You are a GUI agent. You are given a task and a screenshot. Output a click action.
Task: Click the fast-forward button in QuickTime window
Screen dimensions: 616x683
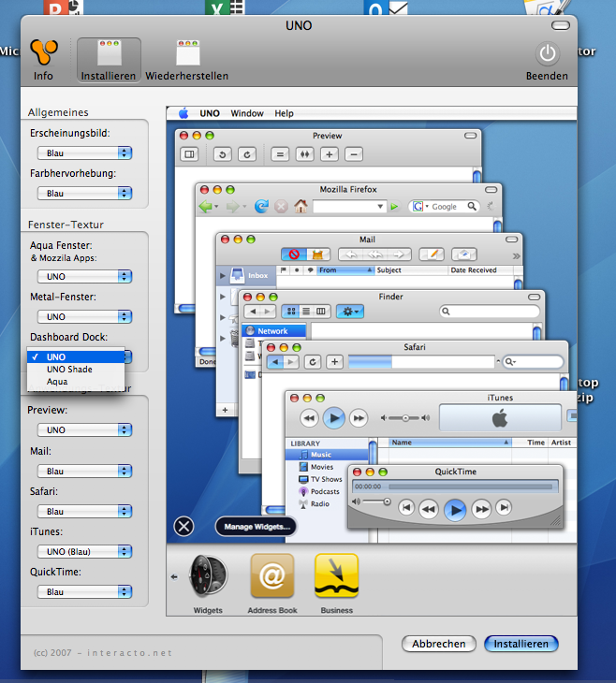click(x=481, y=508)
